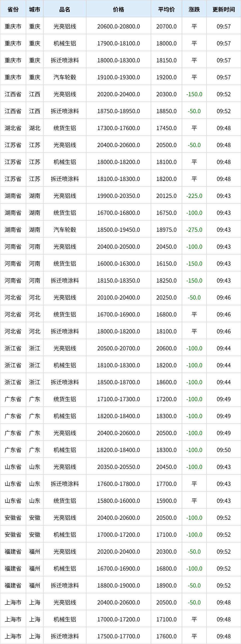Screen dimensions: 241x644
Task: Click the 涨跌 column header
Action: [194, 9]
